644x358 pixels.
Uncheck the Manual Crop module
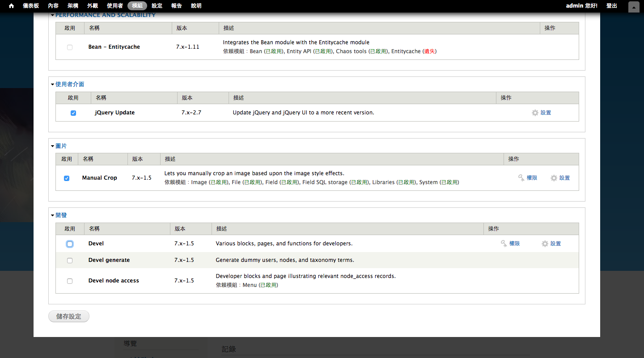(x=67, y=178)
